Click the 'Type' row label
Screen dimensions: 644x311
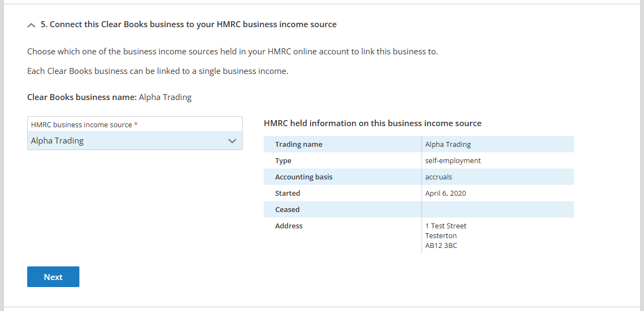[x=283, y=161]
